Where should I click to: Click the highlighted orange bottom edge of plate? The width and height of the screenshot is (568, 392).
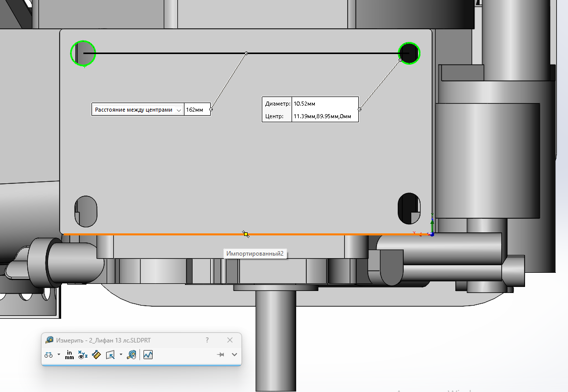[x=202, y=234]
